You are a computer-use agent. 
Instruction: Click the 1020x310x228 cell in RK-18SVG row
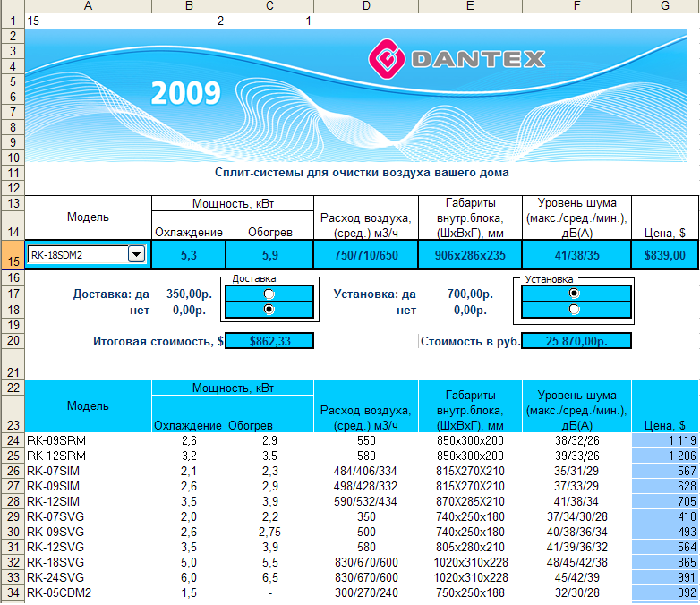click(x=470, y=562)
